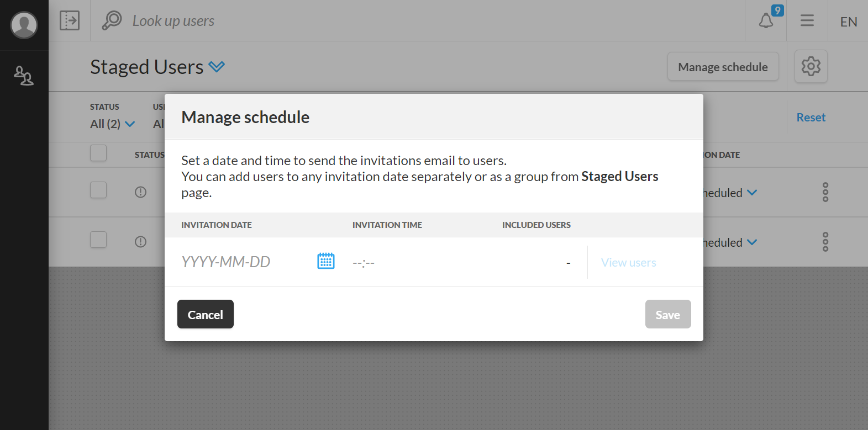Check the first user row checkbox

pyautogui.click(x=98, y=190)
